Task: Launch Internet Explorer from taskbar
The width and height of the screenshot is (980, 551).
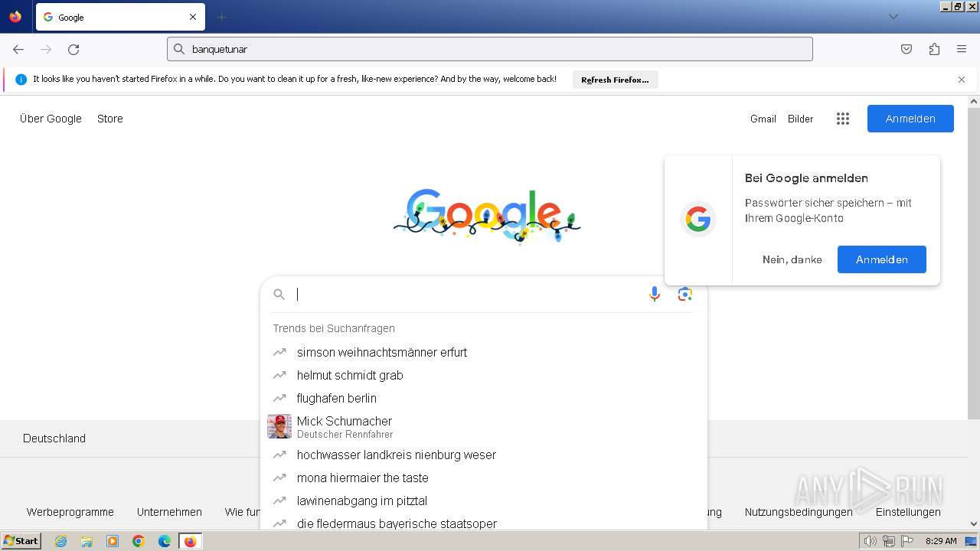Action: [x=61, y=541]
